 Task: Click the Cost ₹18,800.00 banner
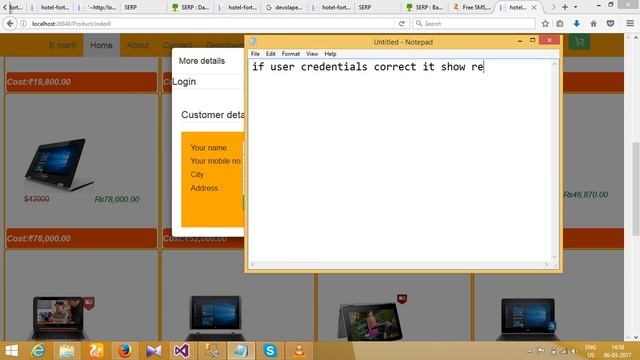click(x=81, y=82)
